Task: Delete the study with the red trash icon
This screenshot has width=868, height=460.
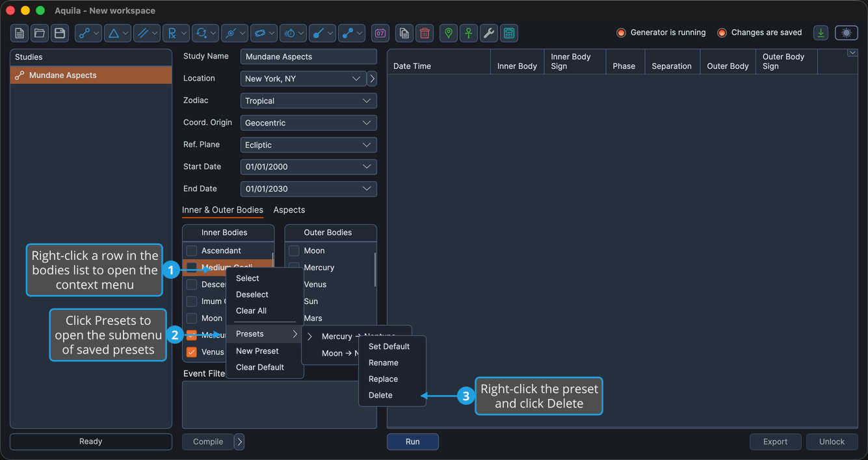Action: (425, 33)
